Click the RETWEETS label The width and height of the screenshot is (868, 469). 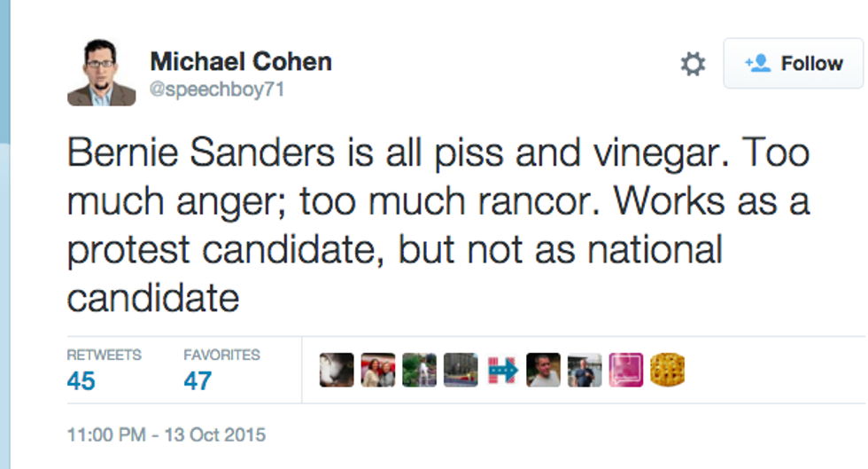[x=104, y=355]
